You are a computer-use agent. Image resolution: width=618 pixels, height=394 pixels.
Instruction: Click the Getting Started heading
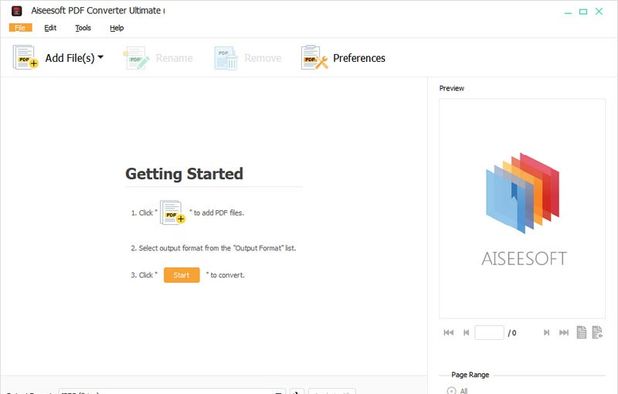(184, 174)
